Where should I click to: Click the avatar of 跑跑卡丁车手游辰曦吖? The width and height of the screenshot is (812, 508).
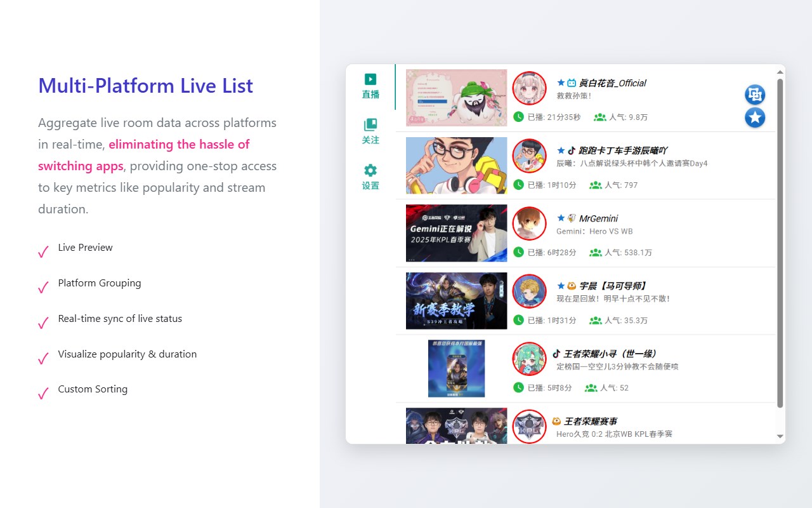[529, 156]
